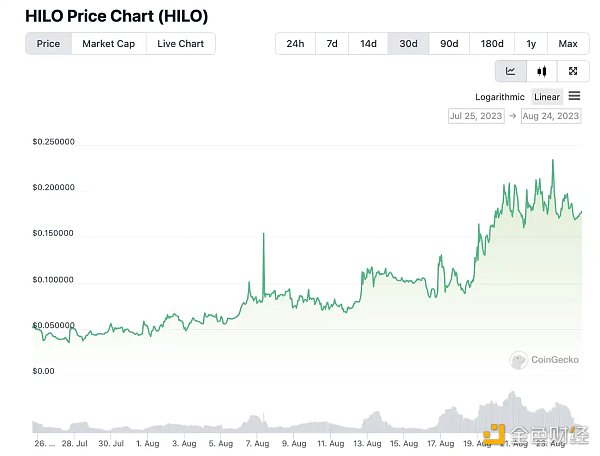600x456 pixels.
Task: Click the fullscreen expand icon
Action: 573,71
